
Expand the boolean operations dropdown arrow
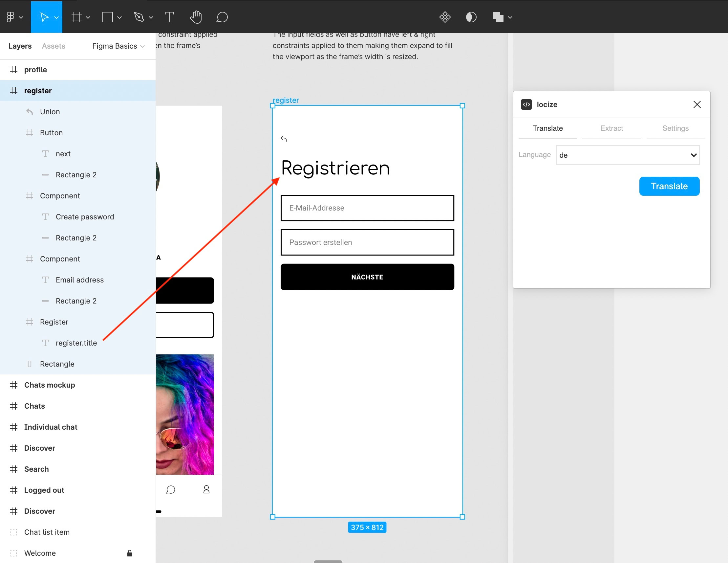[x=510, y=17]
